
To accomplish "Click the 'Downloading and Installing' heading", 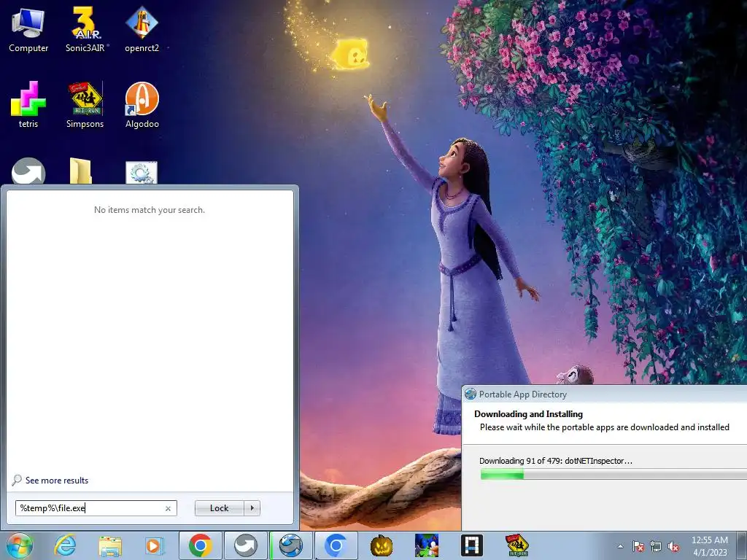I will click(x=528, y=414).
